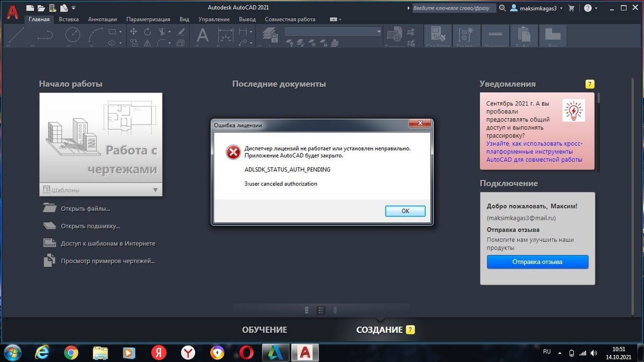Select the Rotate tool in the ribbon
644x362 pixels.
(147, 32)
